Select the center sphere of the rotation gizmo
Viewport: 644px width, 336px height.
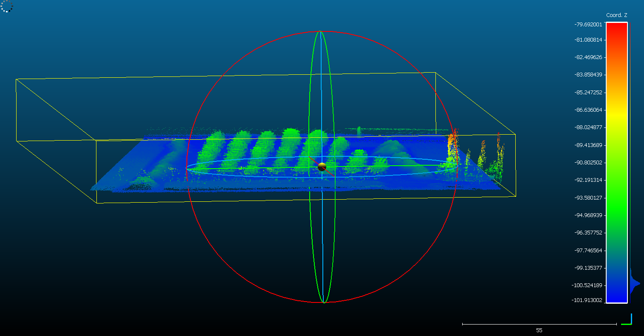click(322, 167)
